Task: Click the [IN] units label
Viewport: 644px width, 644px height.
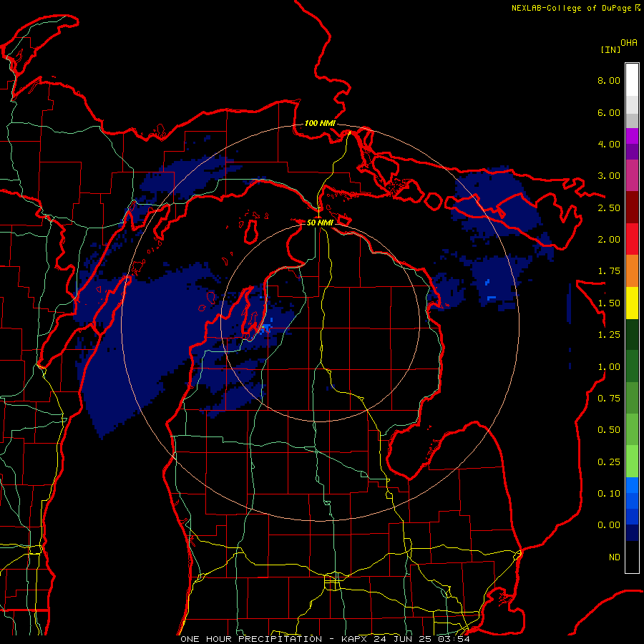Action: pyautogui.click(x=610, y=49)
